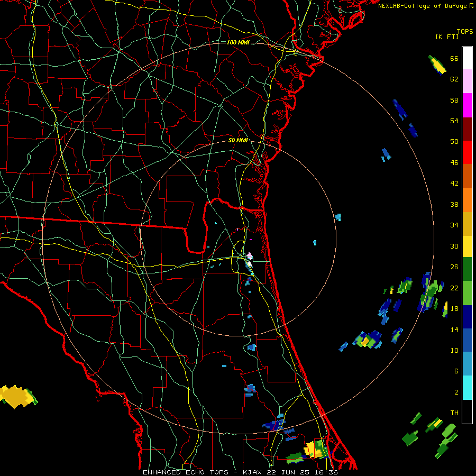Click the '2' legend value
This screenshot has height=476, width=476.
click(x=456, y=392)
